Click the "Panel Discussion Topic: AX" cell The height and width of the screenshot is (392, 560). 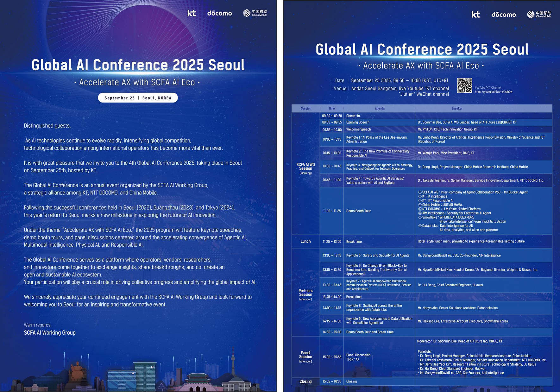point(379,357)
